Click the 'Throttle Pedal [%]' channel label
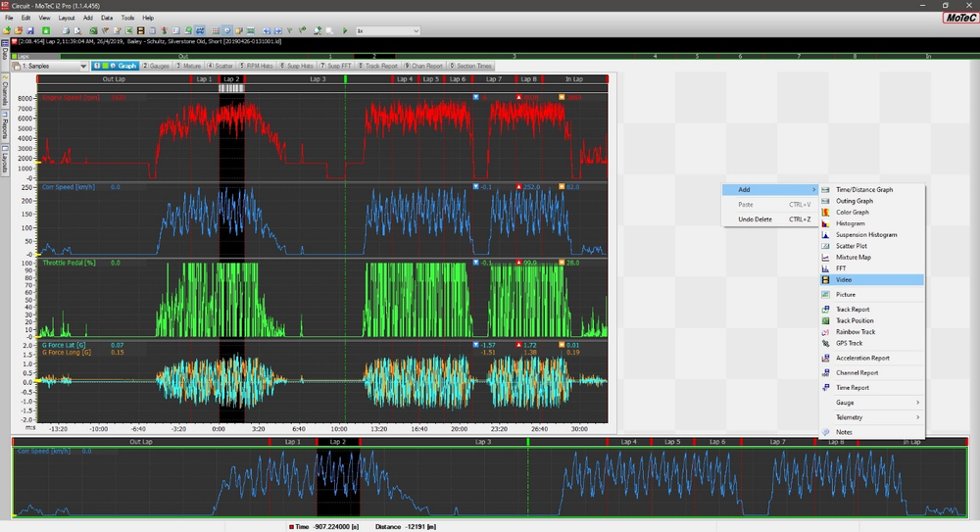The height and width of the screenshot is (532, 980). (x=69, y=264)
